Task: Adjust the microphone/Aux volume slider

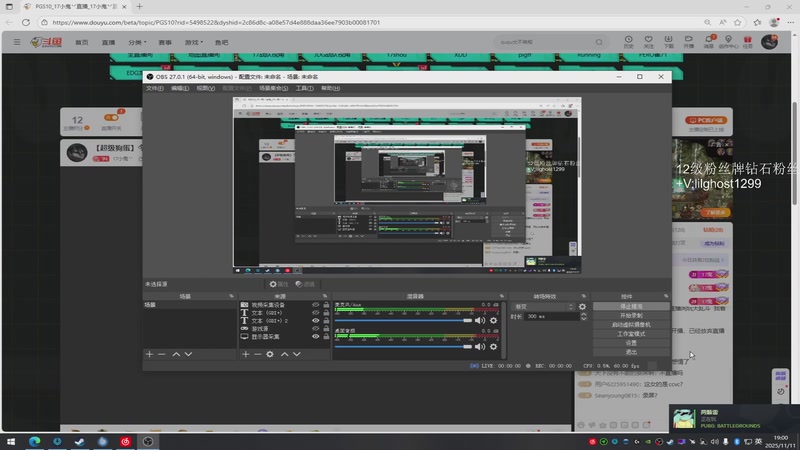Action: point(403,320)
